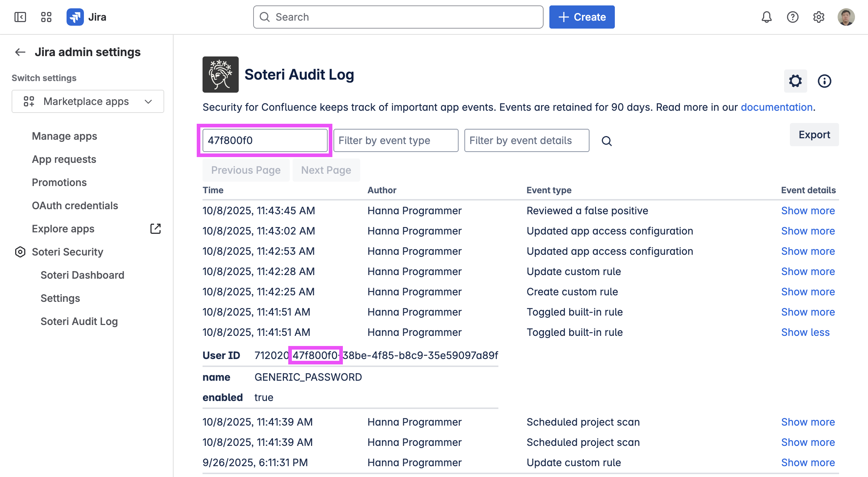This screenshot has width=868, height=477.
Task: Go back with Jira admin settings arrow
Action: [20, 52]
